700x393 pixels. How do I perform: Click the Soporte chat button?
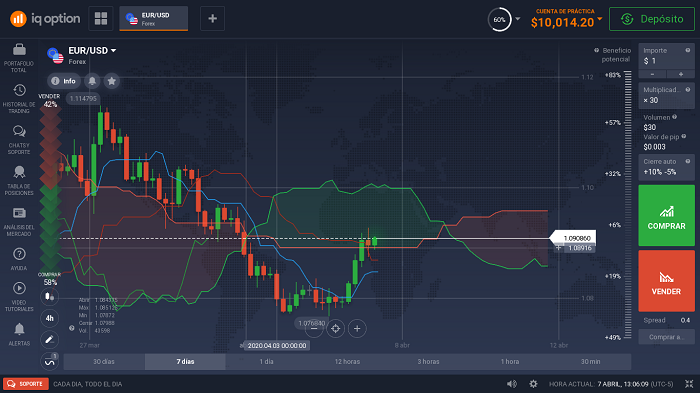[25, 384]
